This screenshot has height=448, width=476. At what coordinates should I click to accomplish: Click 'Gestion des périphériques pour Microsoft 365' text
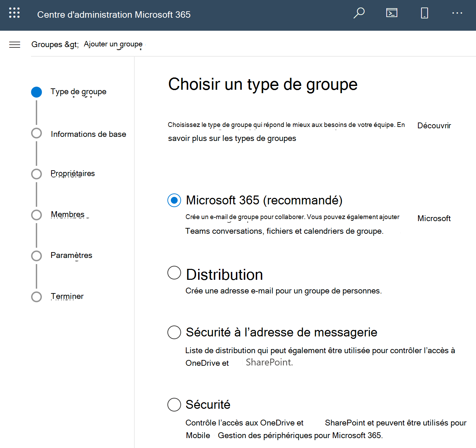(300, 435)
